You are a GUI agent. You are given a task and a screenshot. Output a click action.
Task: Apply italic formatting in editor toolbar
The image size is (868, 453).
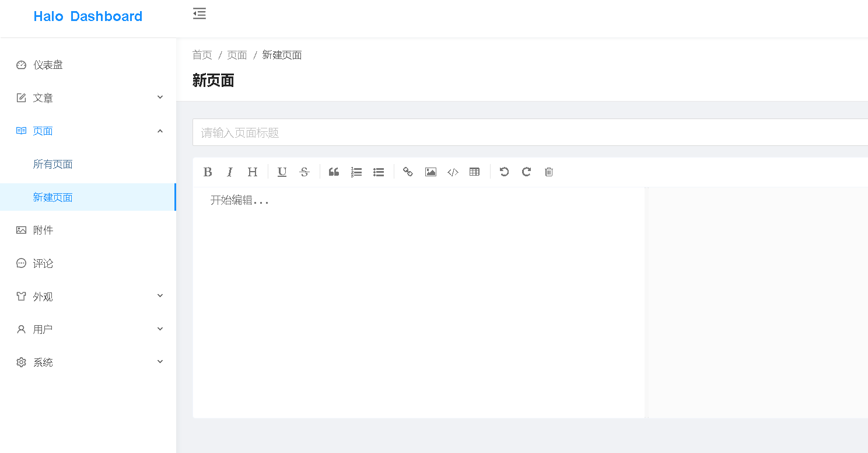tap(230, 172)
